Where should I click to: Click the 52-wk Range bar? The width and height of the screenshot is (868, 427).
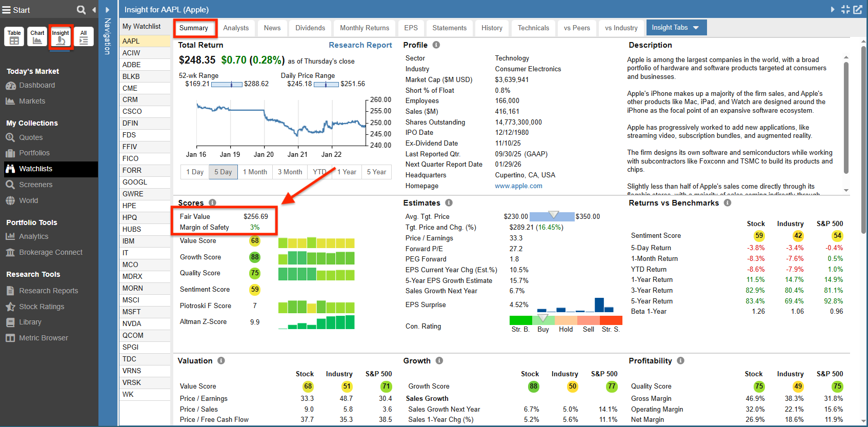tap(227, 84)
